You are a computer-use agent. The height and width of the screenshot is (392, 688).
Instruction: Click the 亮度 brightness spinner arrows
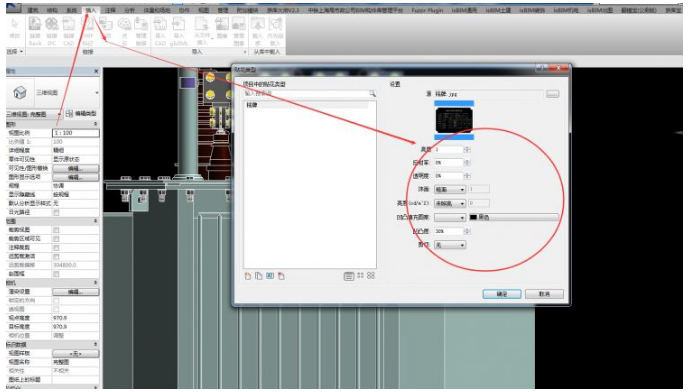pyautogui.click(x=467, y=150)
